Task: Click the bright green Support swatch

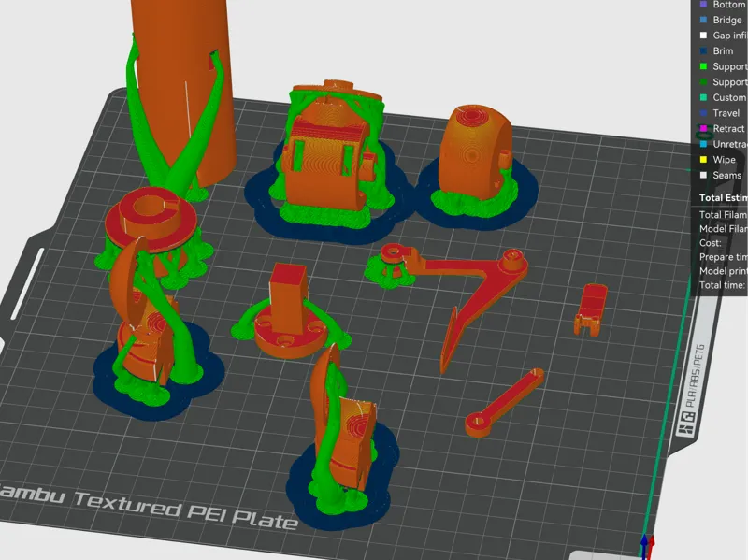Action: click(x=703, y=66)
